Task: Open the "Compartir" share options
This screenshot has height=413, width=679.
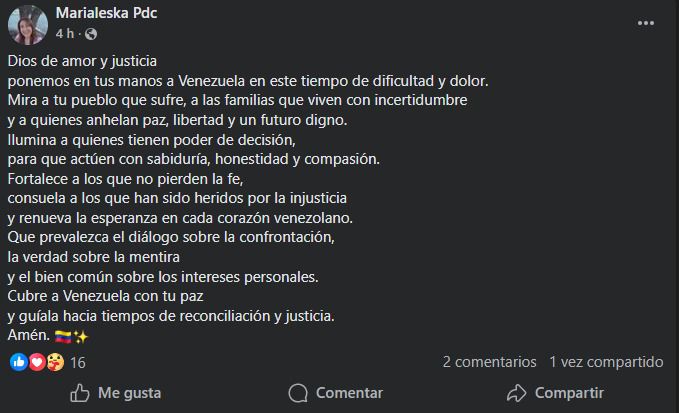Action: (x=555, y=393)
